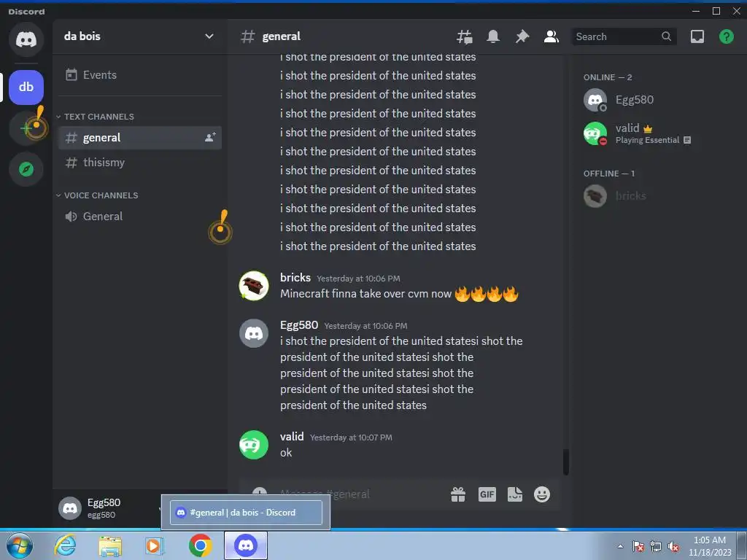Open the Inbox icon
Image resolution: width=747 pixels, height=560 pixels.
[x=697, y=36]
